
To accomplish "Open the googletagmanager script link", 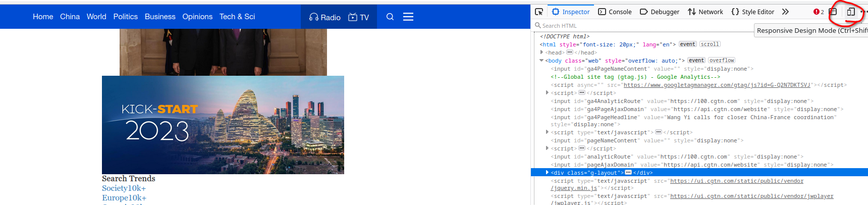I will pos(717,85).
